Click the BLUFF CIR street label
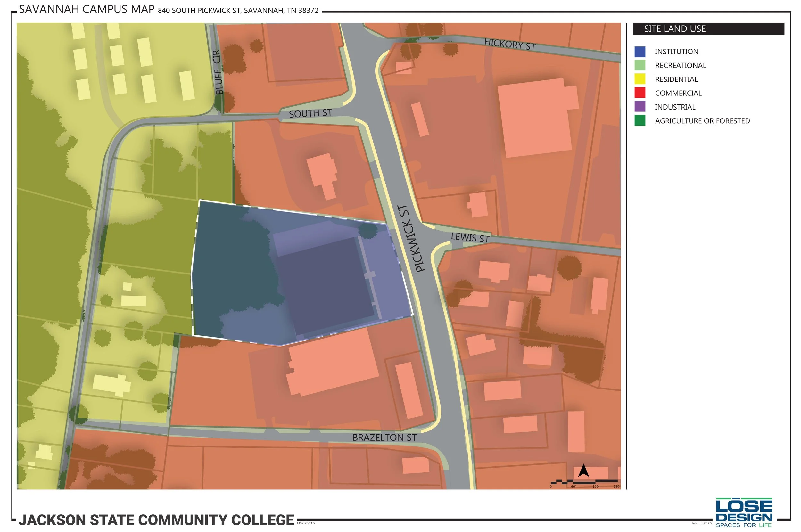The width and height of the screenshot is (801, 532). [x=218, y=72]
